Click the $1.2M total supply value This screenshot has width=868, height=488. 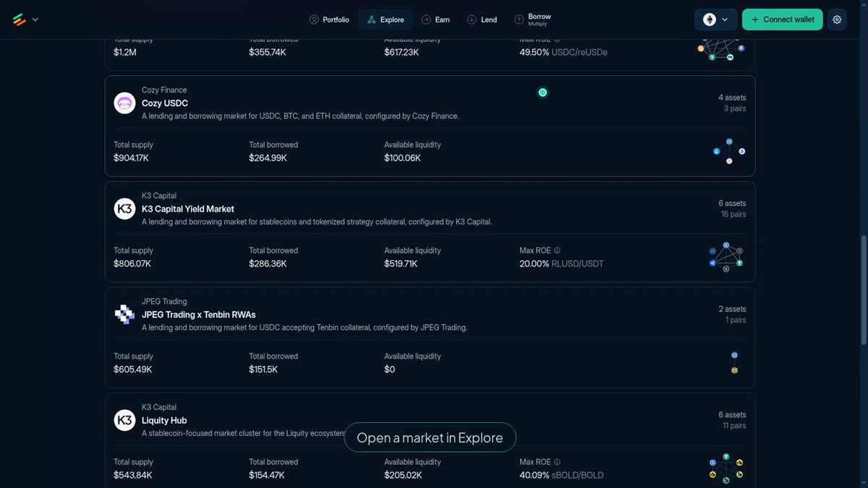click(125, 52)
